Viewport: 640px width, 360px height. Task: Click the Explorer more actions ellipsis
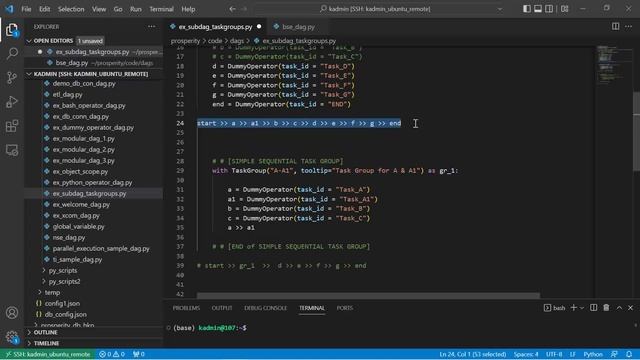tap(151, 27)
